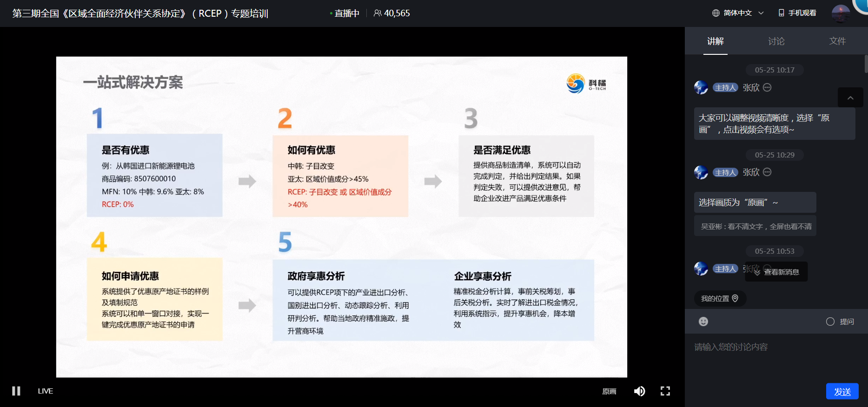This screenshot has height=407, width=868.
Task: Collapse panel with the up chevron button
Action: click(x=850, y=98)
